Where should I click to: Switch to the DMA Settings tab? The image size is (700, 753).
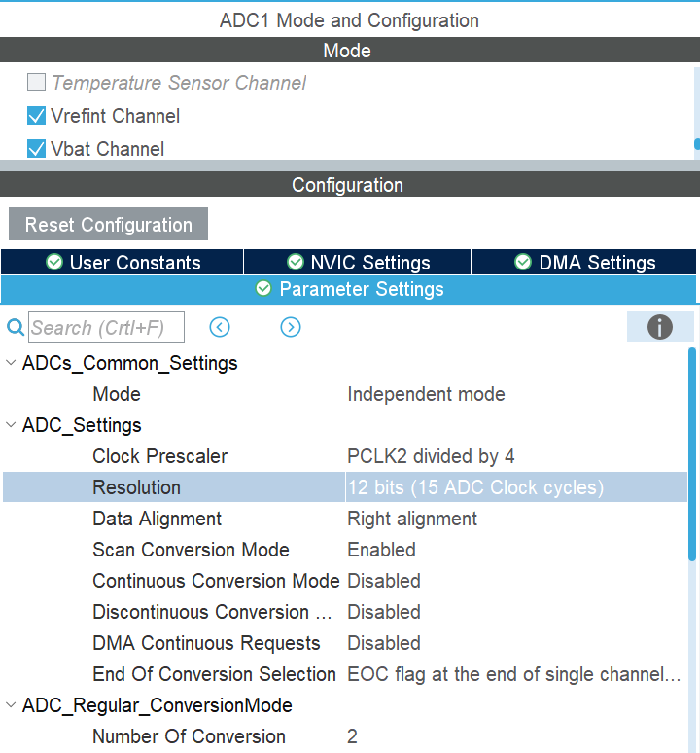click(585, 262)
